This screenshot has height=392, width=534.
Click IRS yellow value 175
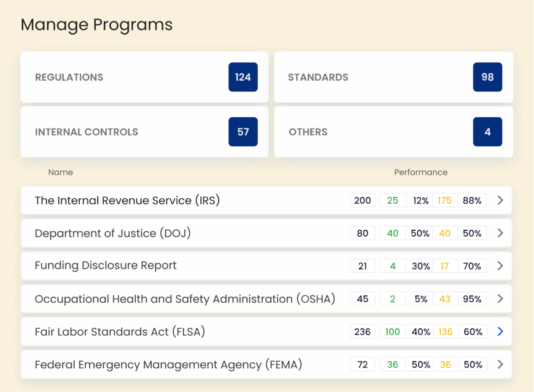445,201
